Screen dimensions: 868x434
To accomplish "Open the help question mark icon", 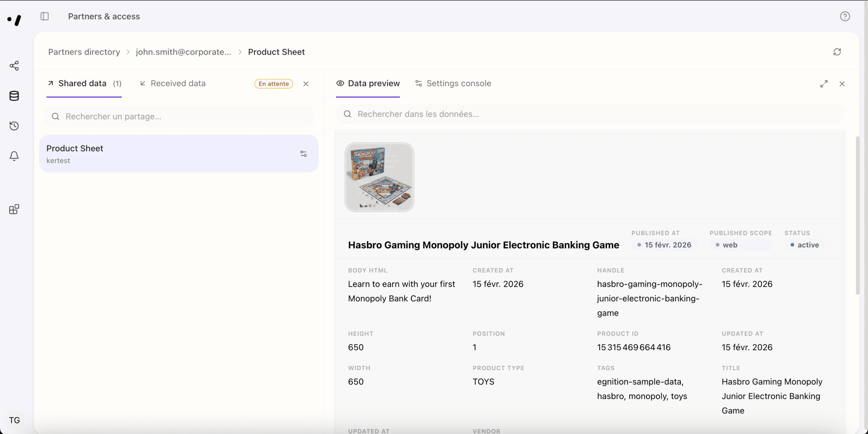I will [845, 16].
